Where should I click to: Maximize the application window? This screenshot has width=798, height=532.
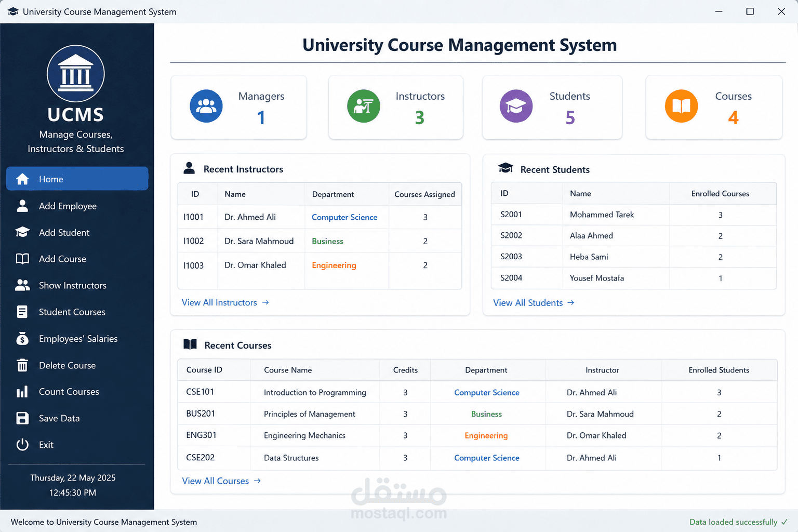[x=750, y=11]
